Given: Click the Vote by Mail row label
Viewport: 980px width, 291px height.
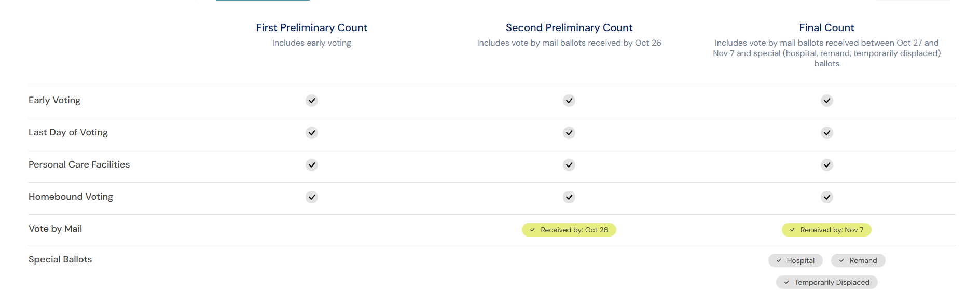Looking at the screenshot, I should pos(55,229).
